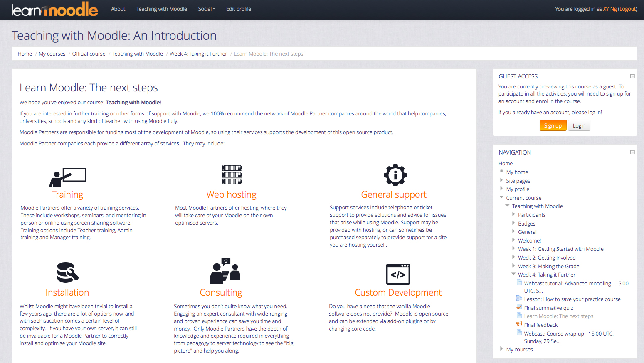Click the Sign up button
Image resolution: width=644 pixels, height=363 pixels.
point(553,125)
